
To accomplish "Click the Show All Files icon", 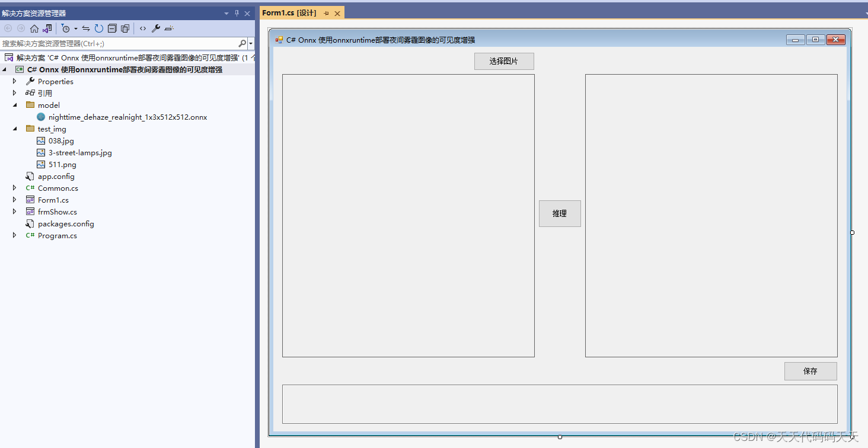I will tap(125, 28).
